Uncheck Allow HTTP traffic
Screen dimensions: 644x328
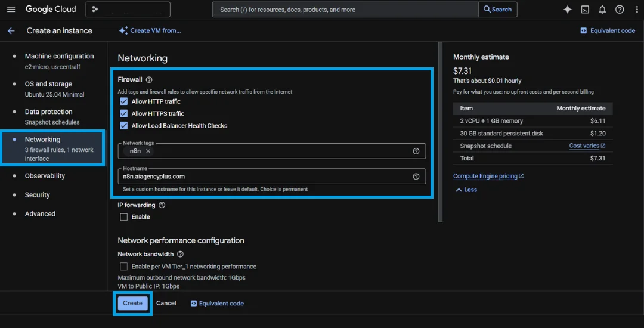click(x=123, y=101)
